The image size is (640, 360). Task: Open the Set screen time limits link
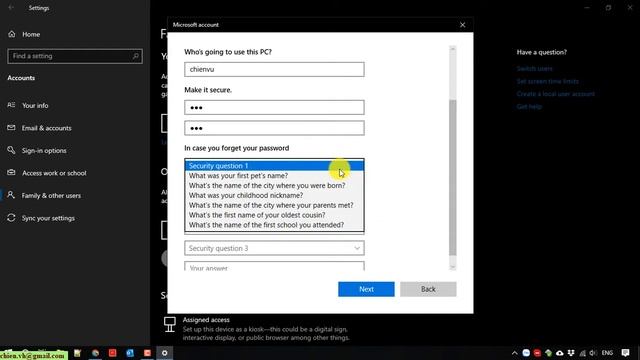pos(547,81)
